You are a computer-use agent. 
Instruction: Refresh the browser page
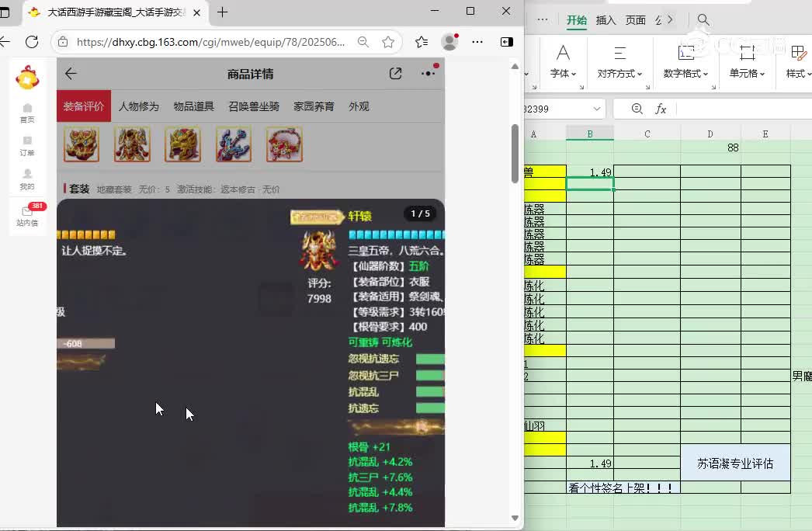pos(32,42)
